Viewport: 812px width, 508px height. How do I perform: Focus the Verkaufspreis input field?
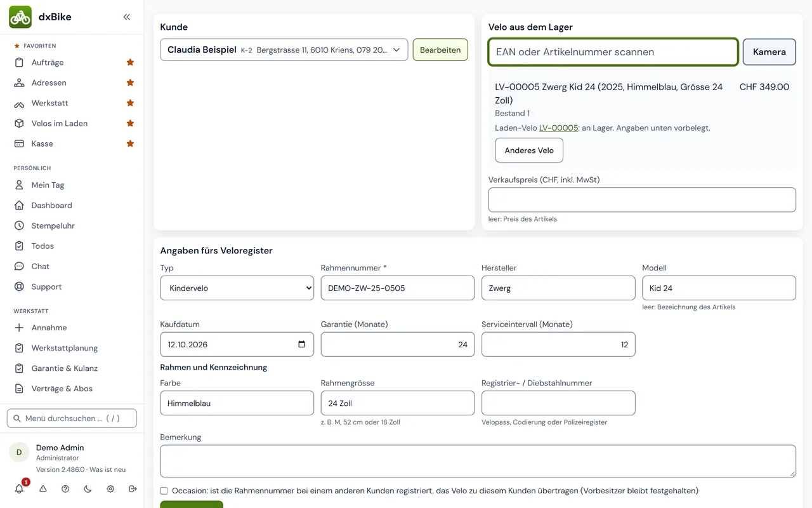pos(642,199)
